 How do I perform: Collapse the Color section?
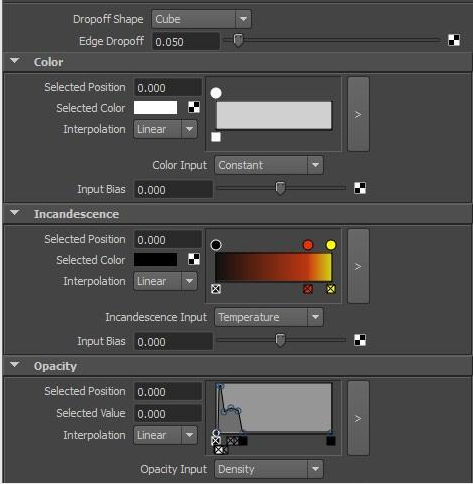coord(15,61)
